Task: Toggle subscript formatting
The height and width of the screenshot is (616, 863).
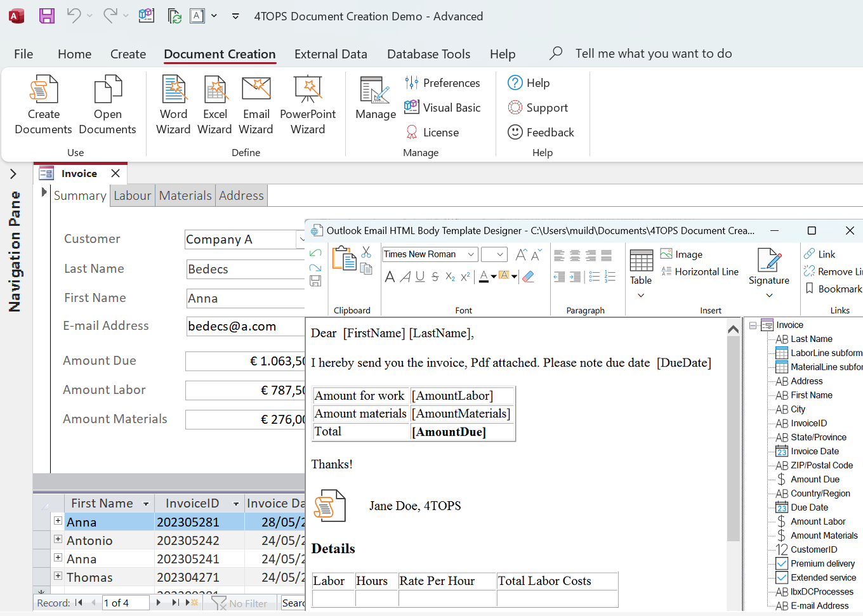Action: click(x=450, y=277)
